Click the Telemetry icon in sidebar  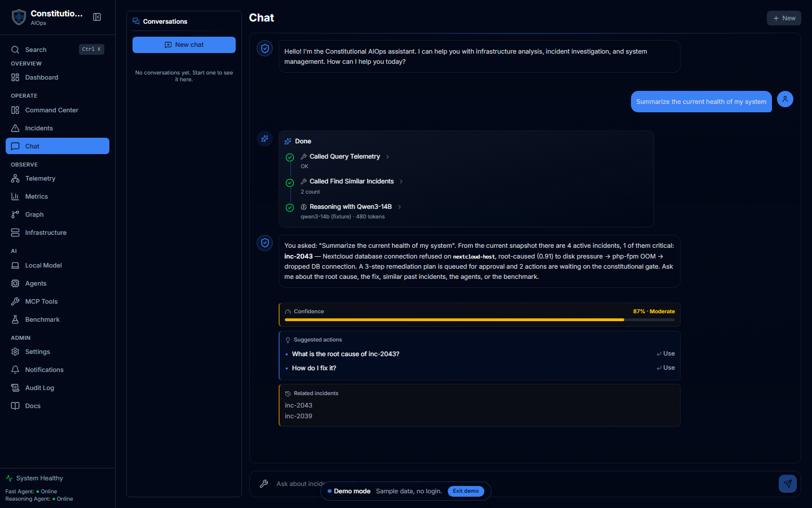coord(15,178)
